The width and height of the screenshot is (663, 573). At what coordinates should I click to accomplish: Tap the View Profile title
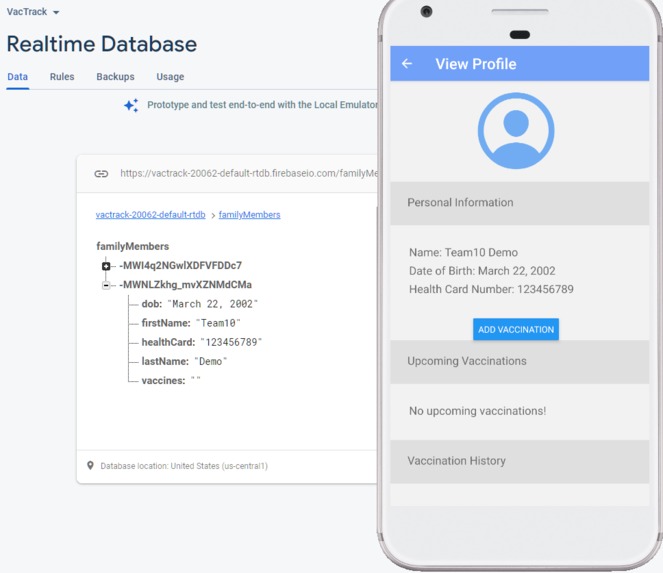point(476,64)
